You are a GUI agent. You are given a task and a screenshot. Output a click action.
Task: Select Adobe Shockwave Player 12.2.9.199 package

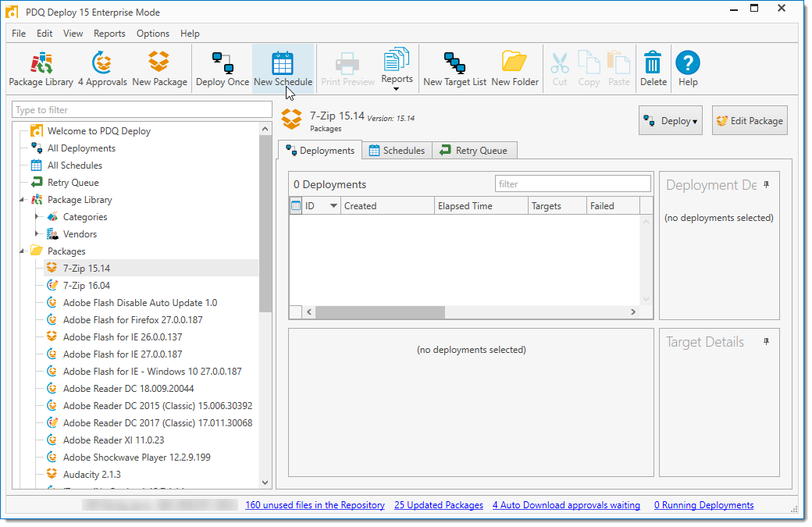[137, 457]
